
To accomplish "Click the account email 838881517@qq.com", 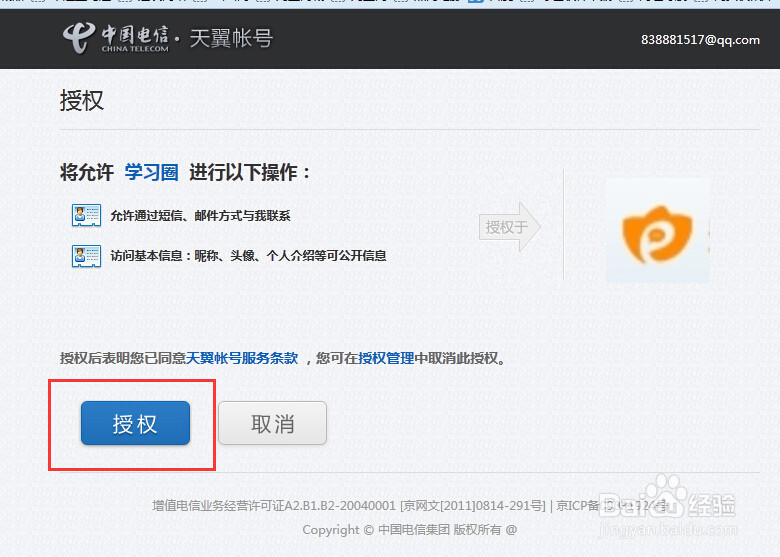I will (700, 40).
